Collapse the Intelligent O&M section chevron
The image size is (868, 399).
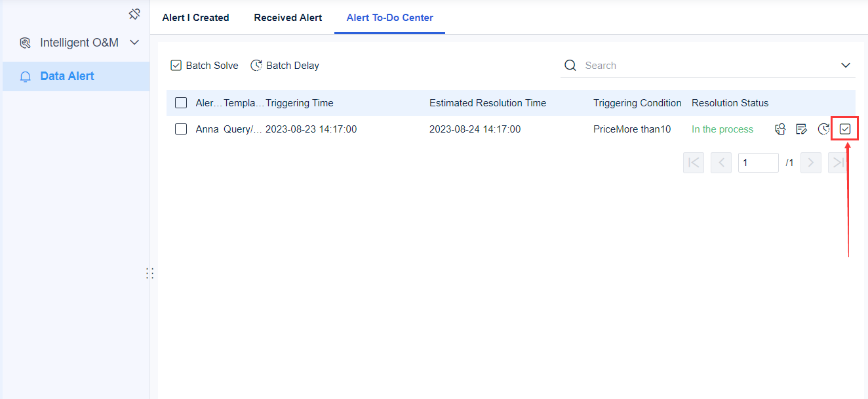tap(134, 43)
